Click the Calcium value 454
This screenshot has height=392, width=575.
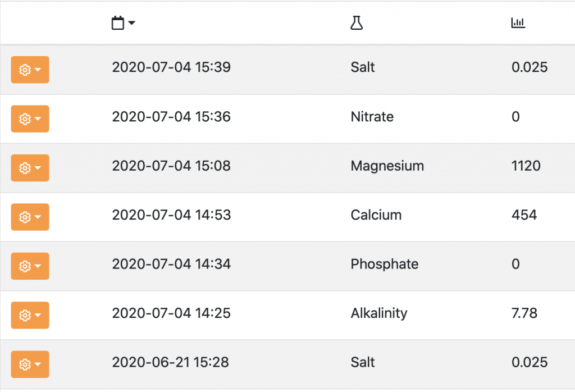coord(524,215)
